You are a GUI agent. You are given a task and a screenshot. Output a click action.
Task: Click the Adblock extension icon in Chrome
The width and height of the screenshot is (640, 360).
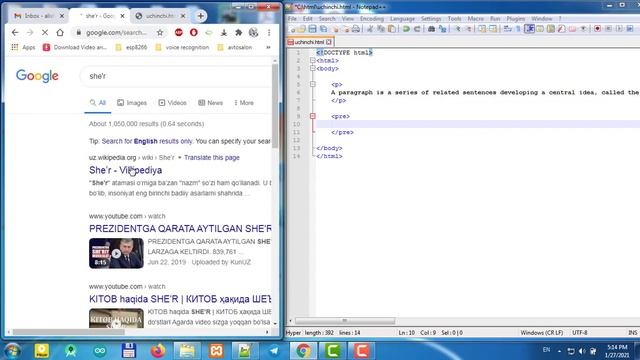pos(179,32)
